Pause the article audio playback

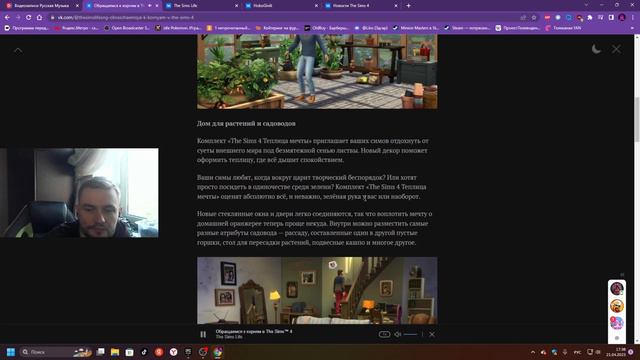point(203,334)
